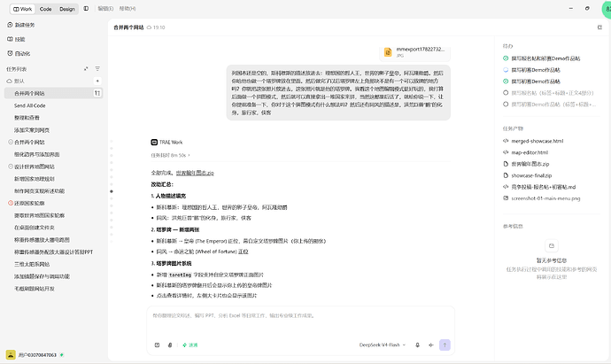Viewport: 611px width, 364px height.
Task: Switch to the Work tab
Action: (x=23, y=9)
